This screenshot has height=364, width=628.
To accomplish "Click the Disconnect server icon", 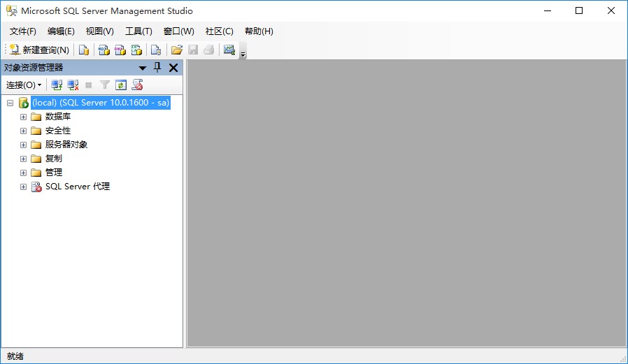I will click(x=73, y=85).
